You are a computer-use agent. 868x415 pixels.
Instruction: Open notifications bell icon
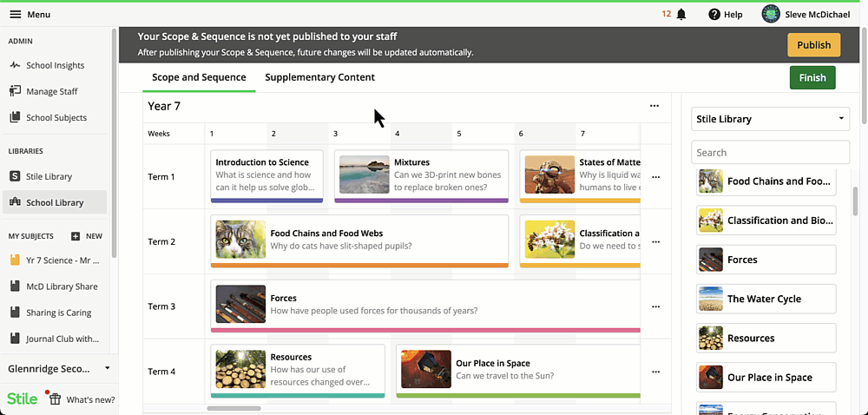click(x=681, y=15)
